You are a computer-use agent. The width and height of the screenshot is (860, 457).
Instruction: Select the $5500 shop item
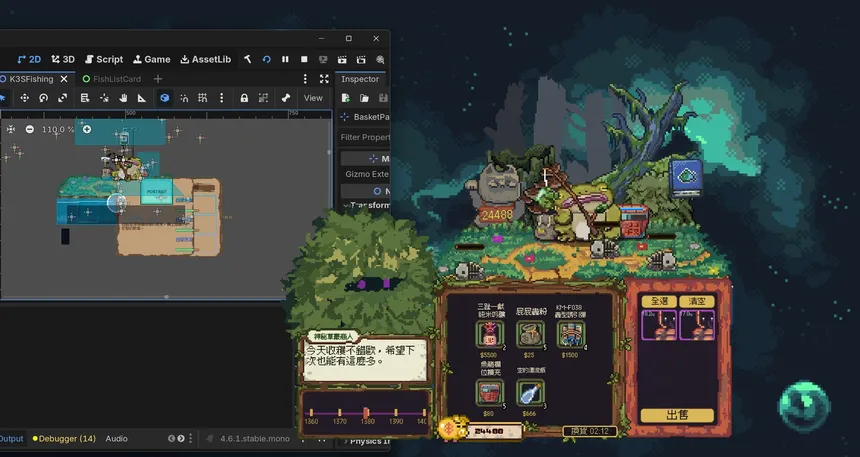pos(489,334)
